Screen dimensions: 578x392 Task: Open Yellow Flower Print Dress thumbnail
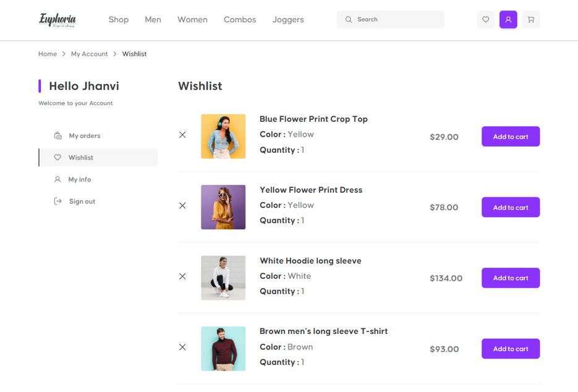[x=223, y=207]
